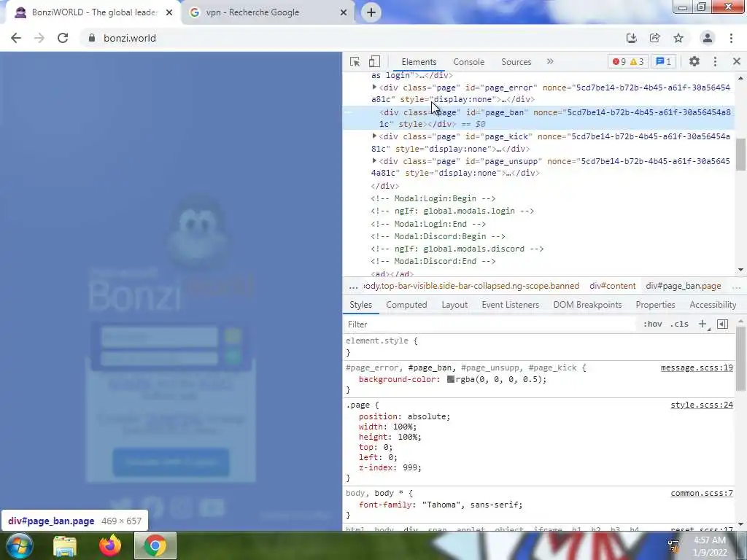The width and height of the screenshot is (747, 560).
Task: Select the ngIf: global.modals.discord comment node
Action: click(x=457, y=249)
